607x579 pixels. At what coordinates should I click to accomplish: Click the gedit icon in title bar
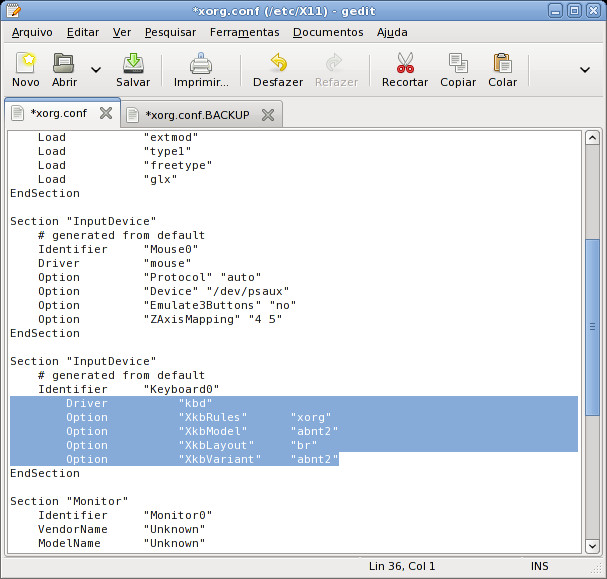(x=13, y=10)
